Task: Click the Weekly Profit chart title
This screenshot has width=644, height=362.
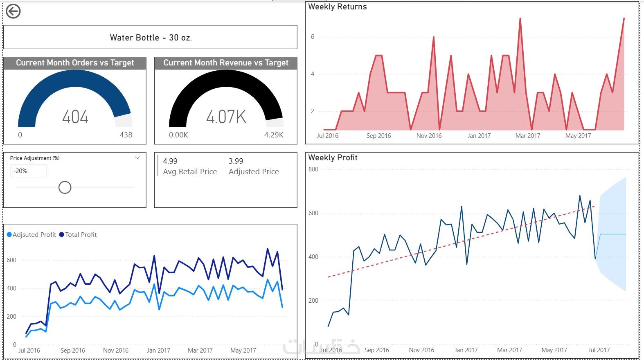Action: click(333, 158)
